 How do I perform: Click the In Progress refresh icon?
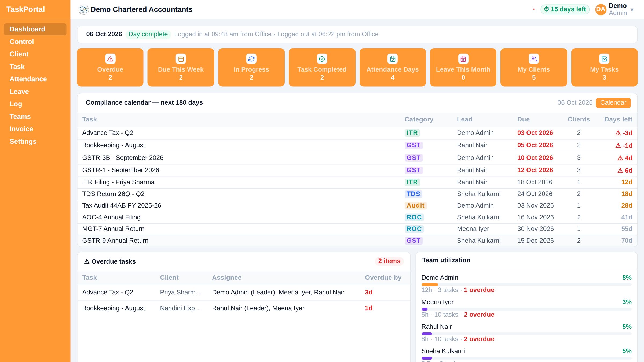(251, 59)
